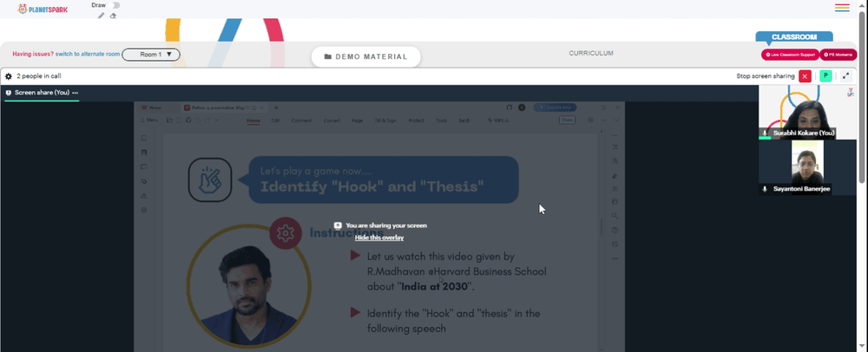Open the Demo Material tab

[x=366, y=56]
